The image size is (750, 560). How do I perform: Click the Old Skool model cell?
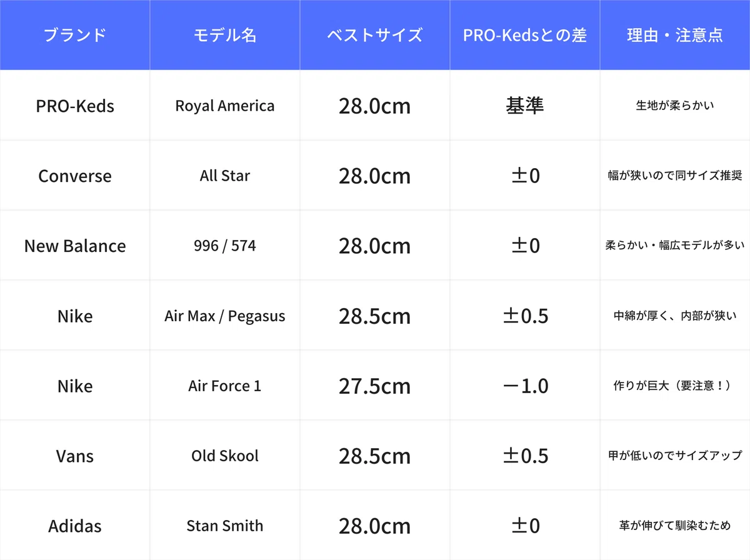pos(225,456)
